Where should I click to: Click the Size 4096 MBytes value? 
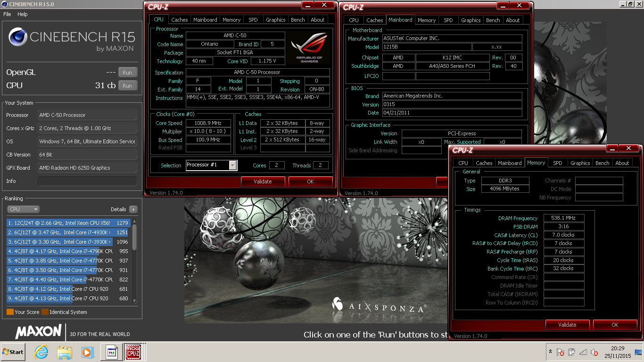(x=505, y=189)
